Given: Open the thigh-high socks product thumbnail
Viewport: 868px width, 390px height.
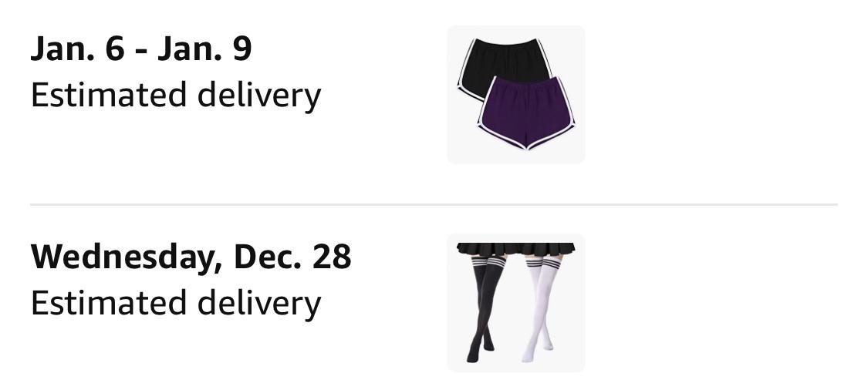Looking at the screenshot, I should pyautogui.click(x=516, y=303).
